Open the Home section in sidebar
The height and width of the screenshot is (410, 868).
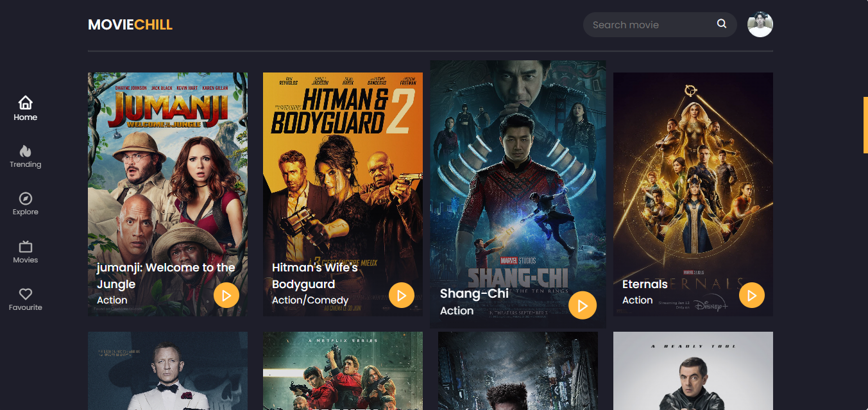[x=26, y=108]
